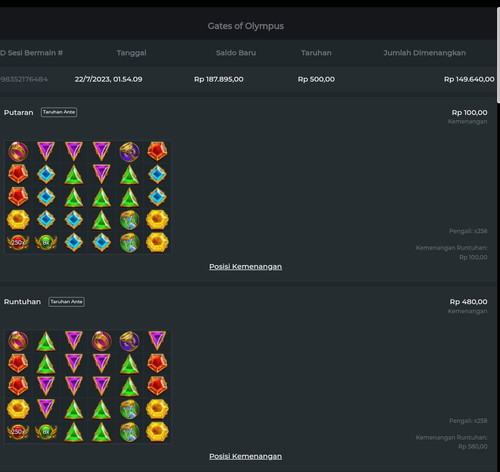
Task: Click the win amount Rp 149.640,00
Action: point(469,79)
